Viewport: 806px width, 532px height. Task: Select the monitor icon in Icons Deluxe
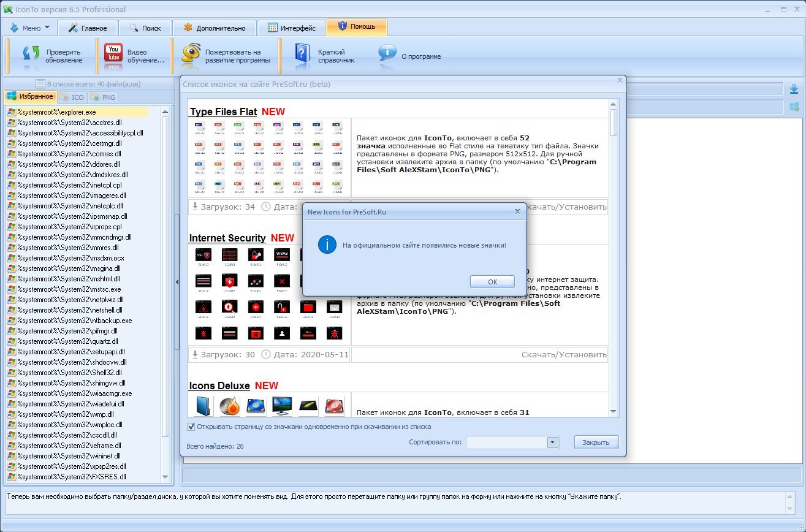282,405
